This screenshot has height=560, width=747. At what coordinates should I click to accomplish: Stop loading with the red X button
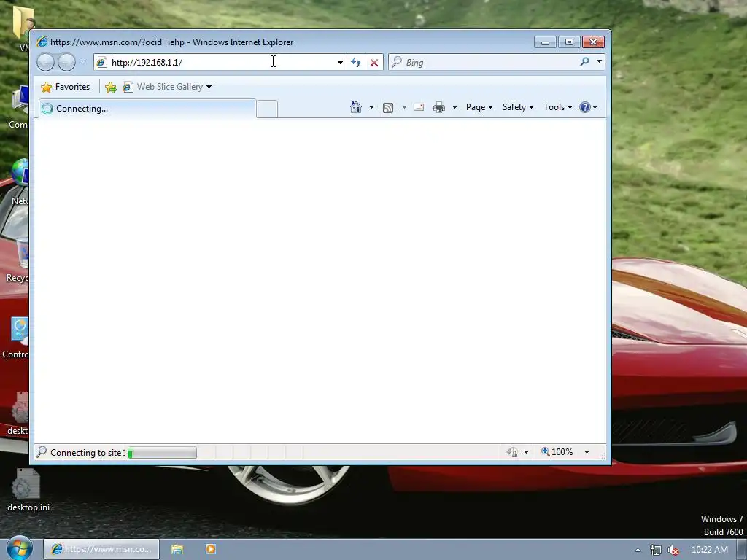pyautogui.click(x=374, y=63)
